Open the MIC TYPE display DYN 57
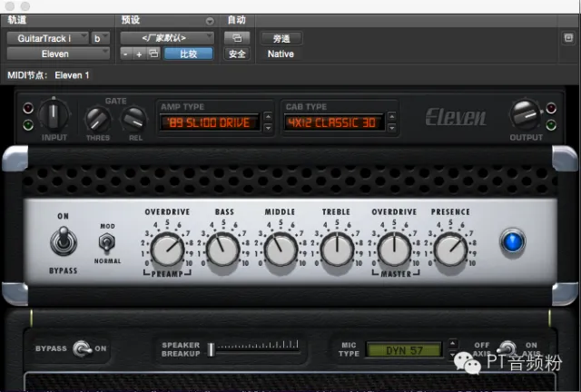The height and width of the screenshot is (392, 581). click(x=404, y=350)
